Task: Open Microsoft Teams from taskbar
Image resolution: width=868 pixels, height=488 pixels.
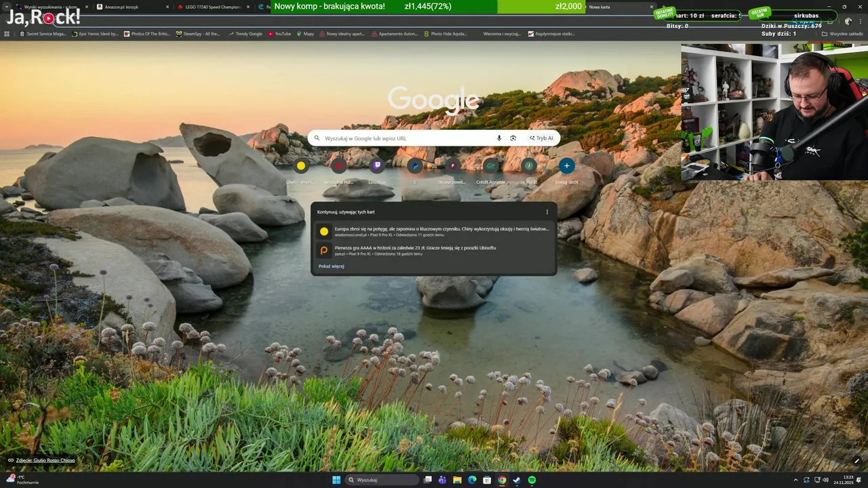Action: tap(442, 480)
